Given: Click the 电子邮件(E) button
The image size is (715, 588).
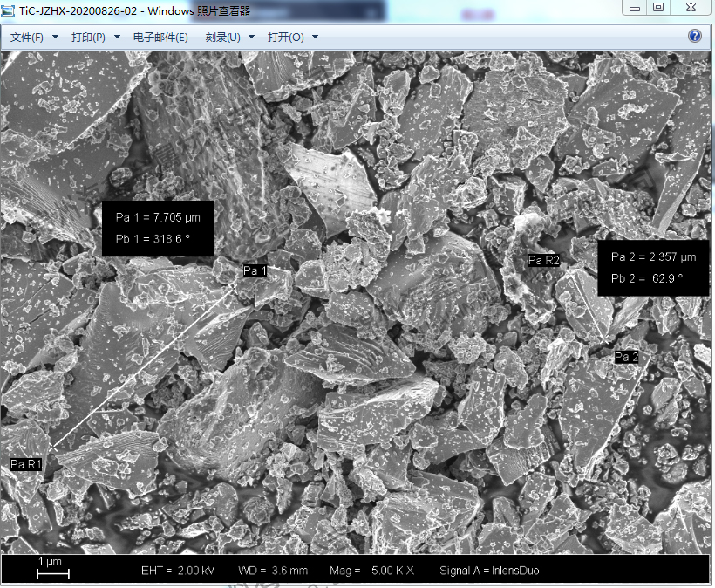Looking at the screenshot, I should coord(160,38).
